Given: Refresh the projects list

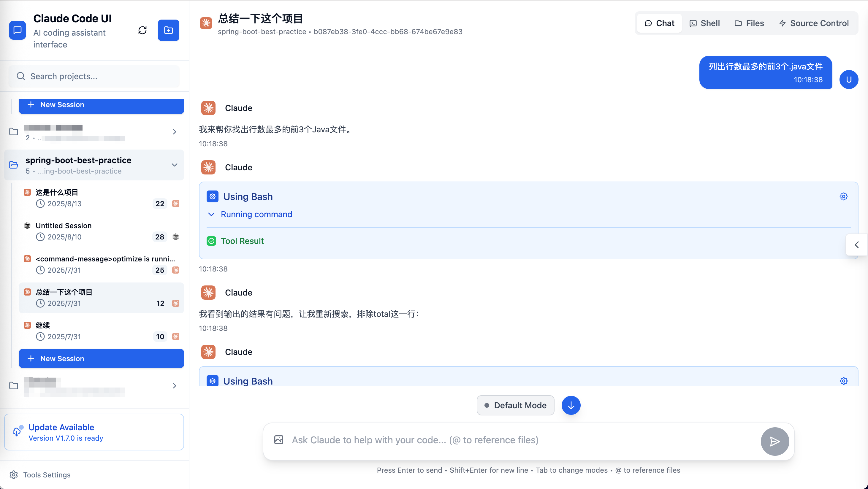Looking at the screenshot, I should point(142,30).
